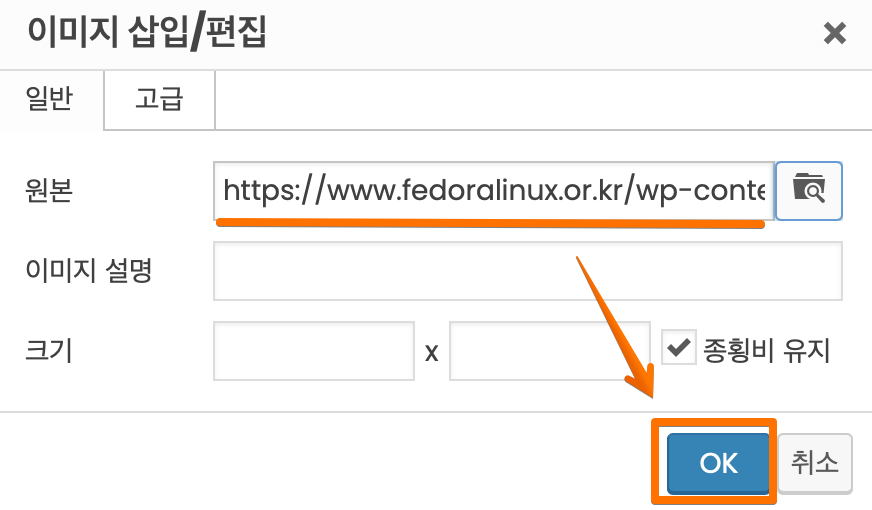Click the 이미지 설명 label text

(x=88, y=271)
